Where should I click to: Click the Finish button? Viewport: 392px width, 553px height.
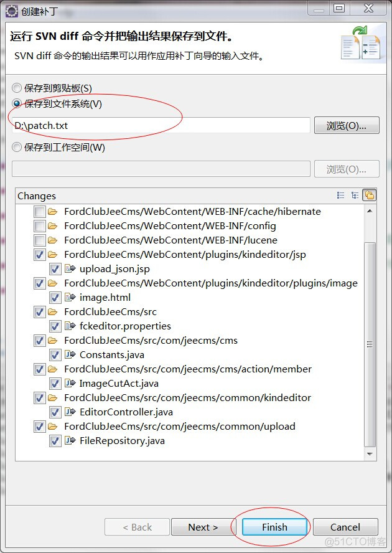pos(274,527)
